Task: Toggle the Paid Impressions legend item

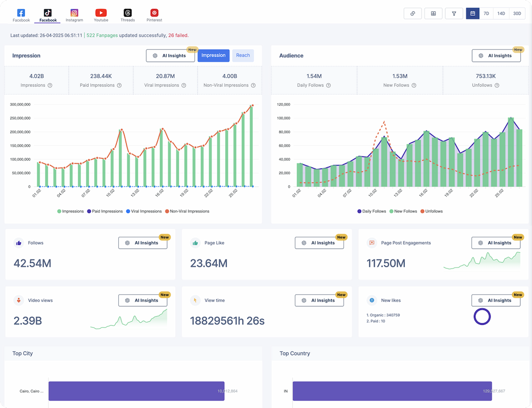Action: (105, 211)
